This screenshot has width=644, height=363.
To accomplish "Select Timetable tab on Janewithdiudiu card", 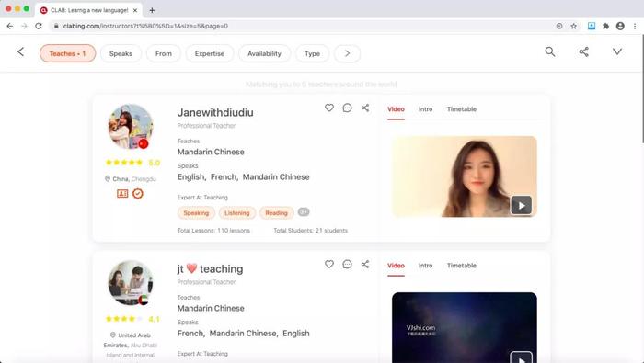I will click(462, 109).
